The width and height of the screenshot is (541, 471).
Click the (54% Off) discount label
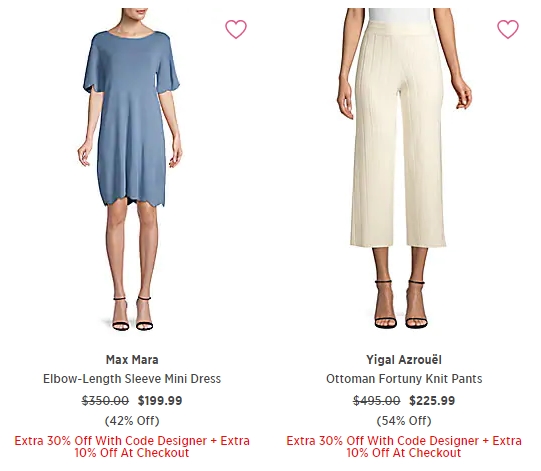[x=404, y=421]
